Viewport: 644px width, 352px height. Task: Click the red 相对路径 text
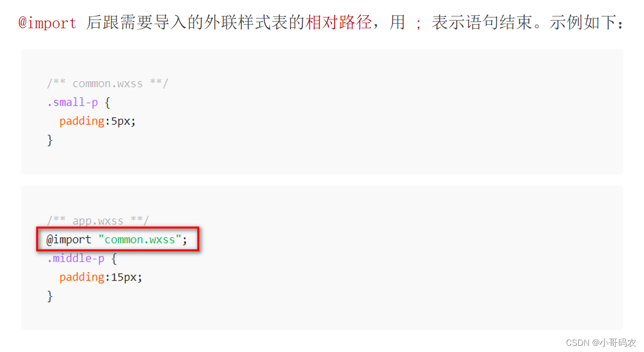pyautogui.click(x=339, y=23)
